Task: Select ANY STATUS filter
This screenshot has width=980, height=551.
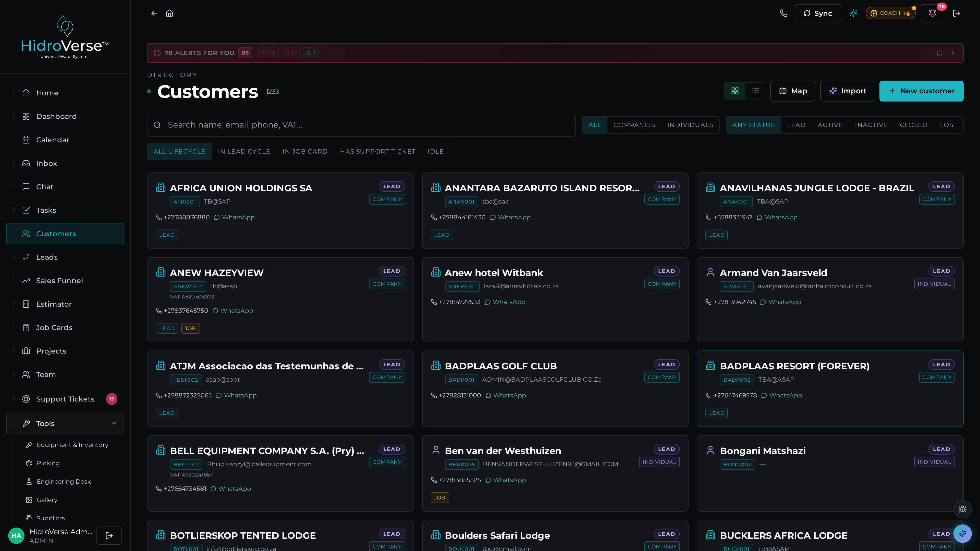Action: click(x=753, y=125)
